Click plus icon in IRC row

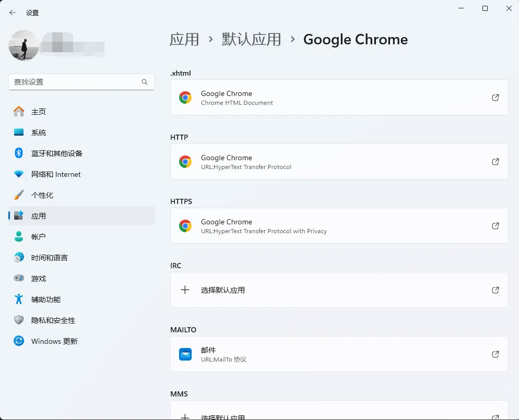pyautogui.click(x=185, y=290)
